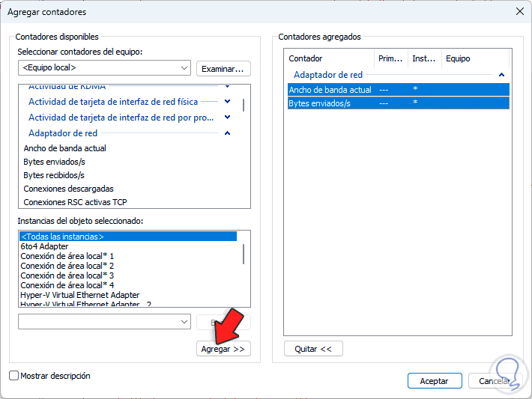The width and height of the screenshot is (532, 399).
Task: Collapse the Adaptador de red category
Action: [227, 133]
